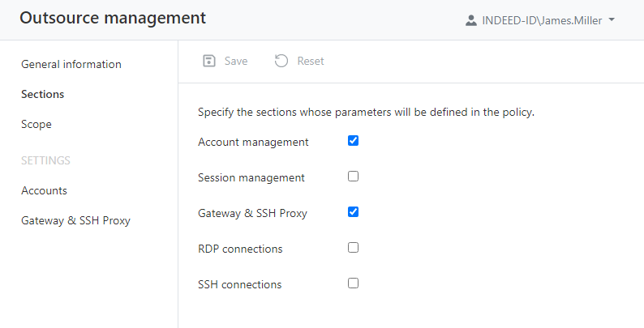Disable the Gateway & SSH Proxy checkbox
The image size is (644, 328).
[x=353, y=212]
